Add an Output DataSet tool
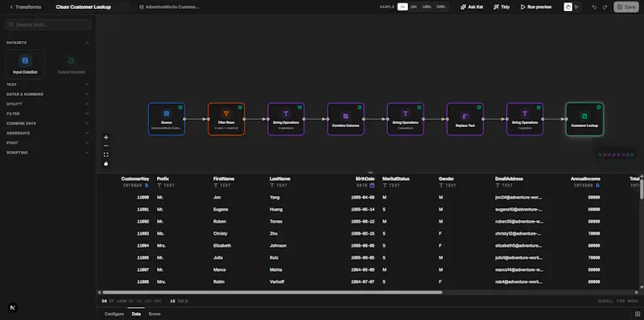Image resolution: width=644 pixels, height=320 pixels. [71, 64]
